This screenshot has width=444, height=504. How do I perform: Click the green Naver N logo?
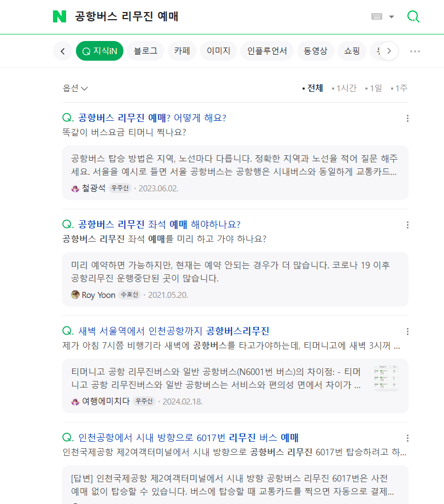pyautogui.click(x=60, y=16)
